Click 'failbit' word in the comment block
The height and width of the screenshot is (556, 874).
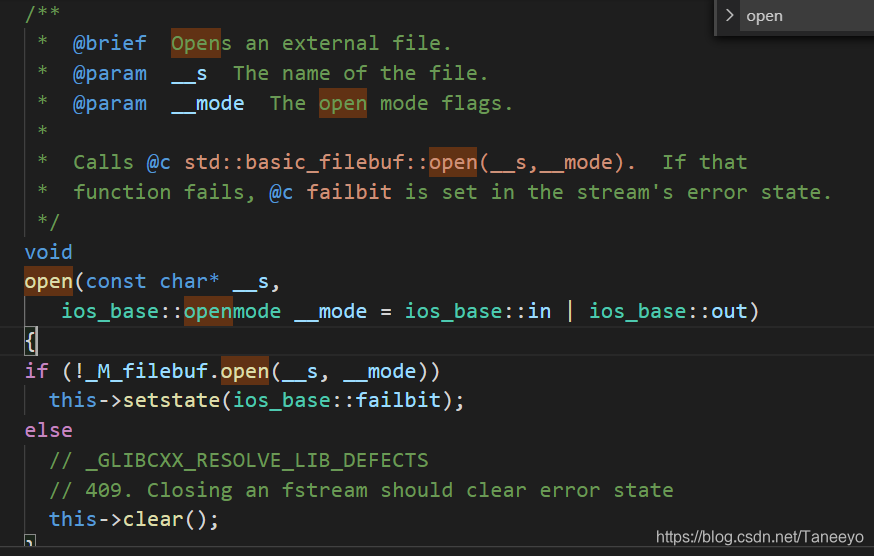tap(349, 192)
